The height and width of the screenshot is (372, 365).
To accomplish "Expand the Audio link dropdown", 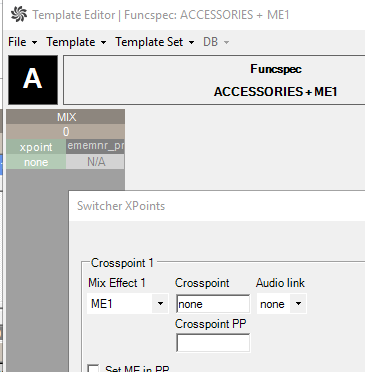I will click(x=281, y=304).
